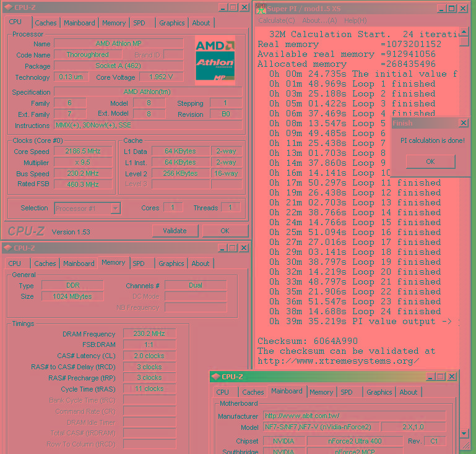Click the Super PI title bar icon
The width and height of the screenshot is (476, 454).
[261, 9]
